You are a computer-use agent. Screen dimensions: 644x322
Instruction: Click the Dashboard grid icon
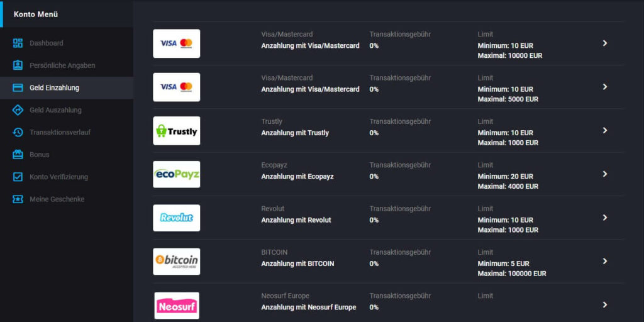pyautogui.click(x=18, y=43)
